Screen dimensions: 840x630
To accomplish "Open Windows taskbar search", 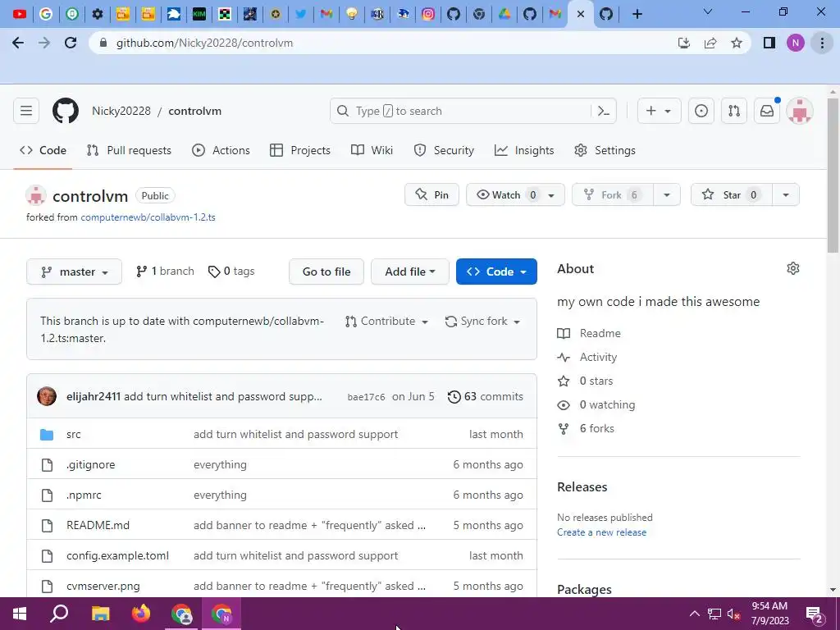I will click(59, 614).
